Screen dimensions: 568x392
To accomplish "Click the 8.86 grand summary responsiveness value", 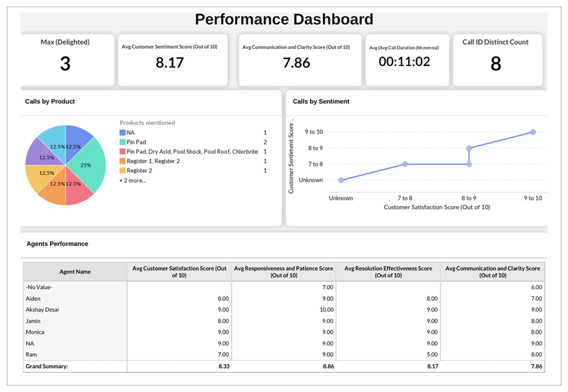I will 328,366.
